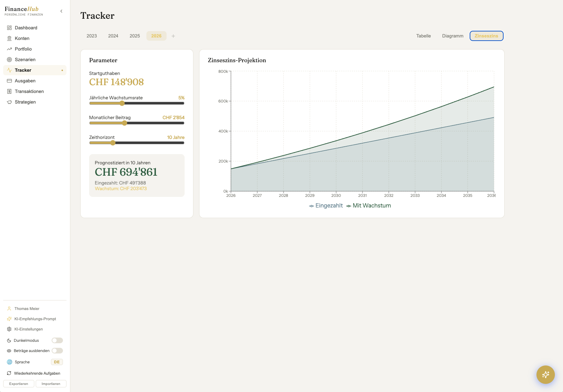Select the 2026 year tab
This screenshot has width=563, height=392.
coord(156,36)
